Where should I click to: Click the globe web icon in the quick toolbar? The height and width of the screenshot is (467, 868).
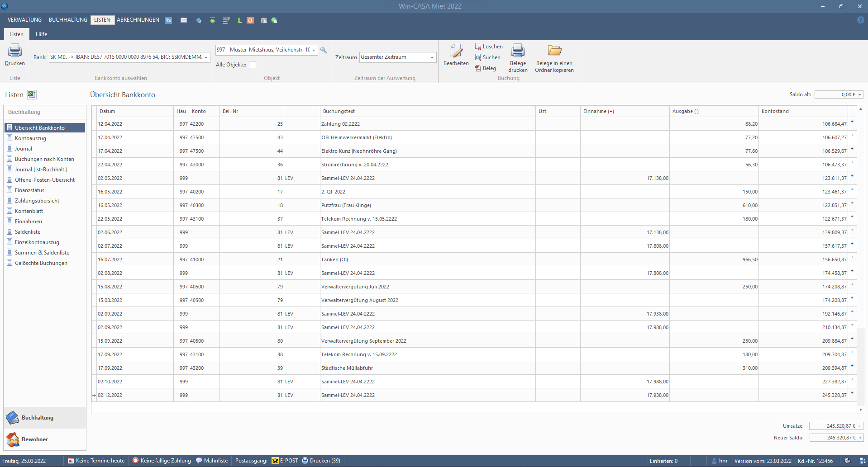pos(274,20)
